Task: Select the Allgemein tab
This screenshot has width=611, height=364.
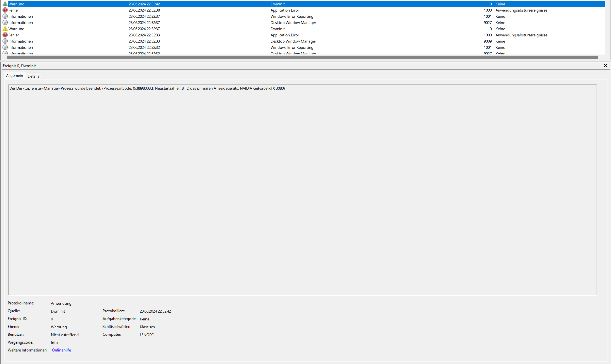Action: point(14,76)
